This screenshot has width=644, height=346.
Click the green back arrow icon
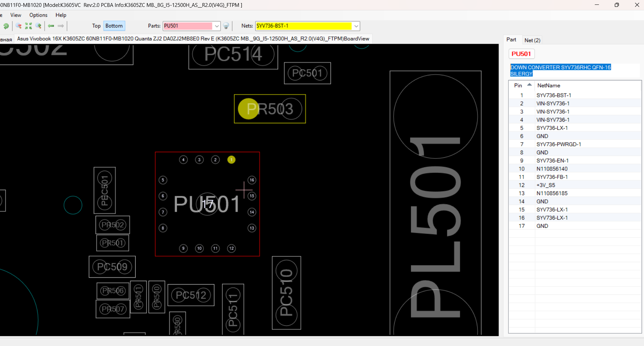[x=51, y=26]
